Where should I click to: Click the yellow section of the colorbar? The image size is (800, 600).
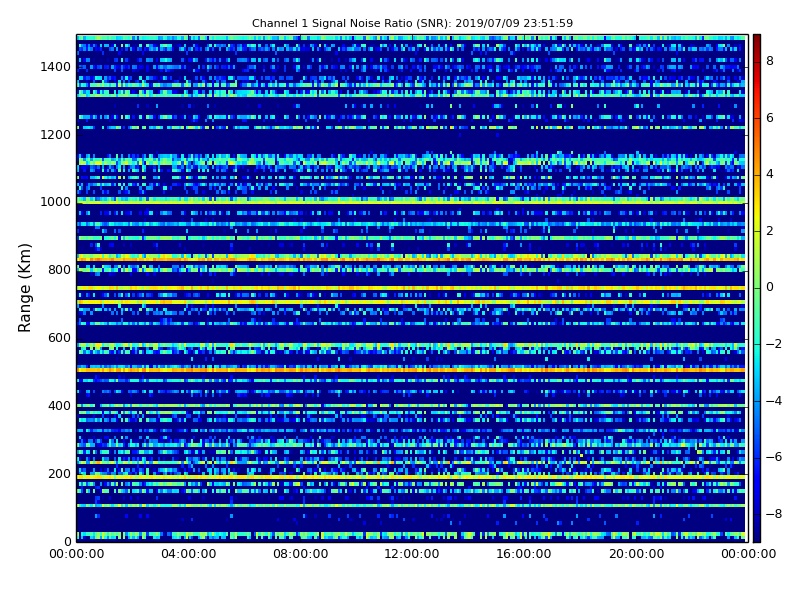point(757,212)
